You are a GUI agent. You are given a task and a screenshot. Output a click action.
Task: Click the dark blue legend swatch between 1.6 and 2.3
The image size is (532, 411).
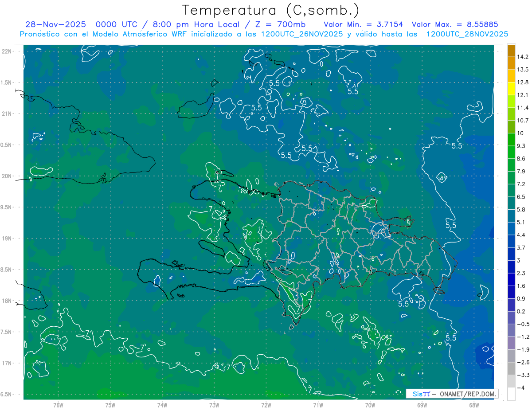[x=511, y=279]
